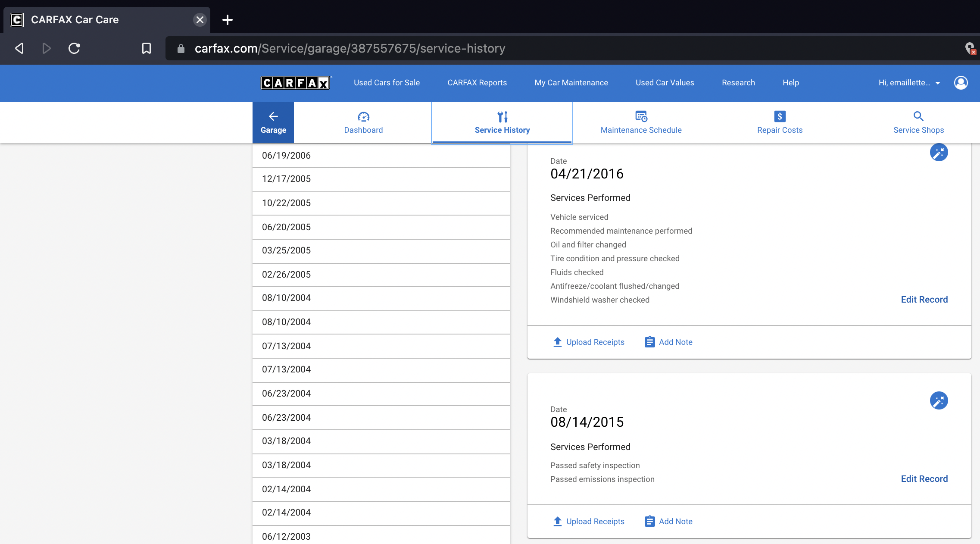Viewport: 980px width, 544px height.
Task: Click upload arrow icon in 04/21/2016 card
Action: (557, 342)
